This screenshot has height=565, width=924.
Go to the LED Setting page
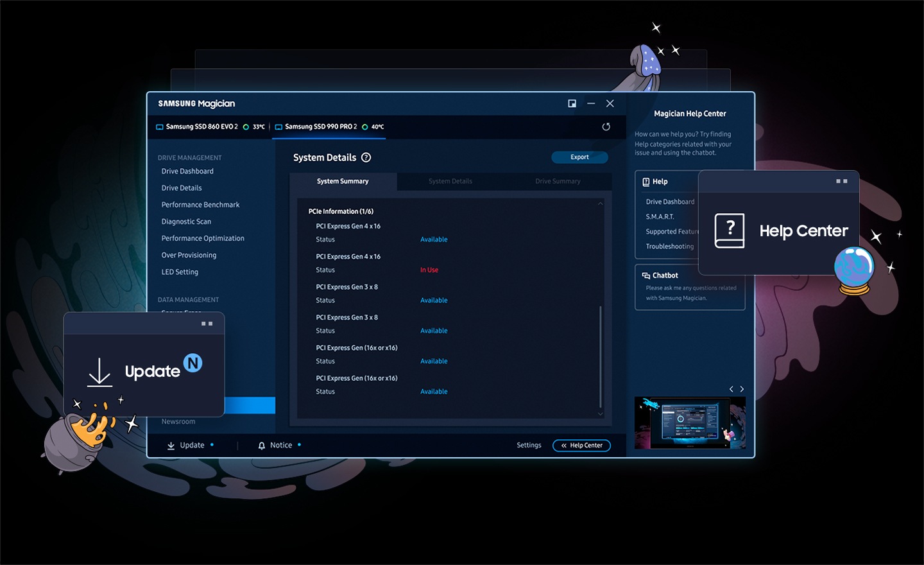click(x=180, y=272)
